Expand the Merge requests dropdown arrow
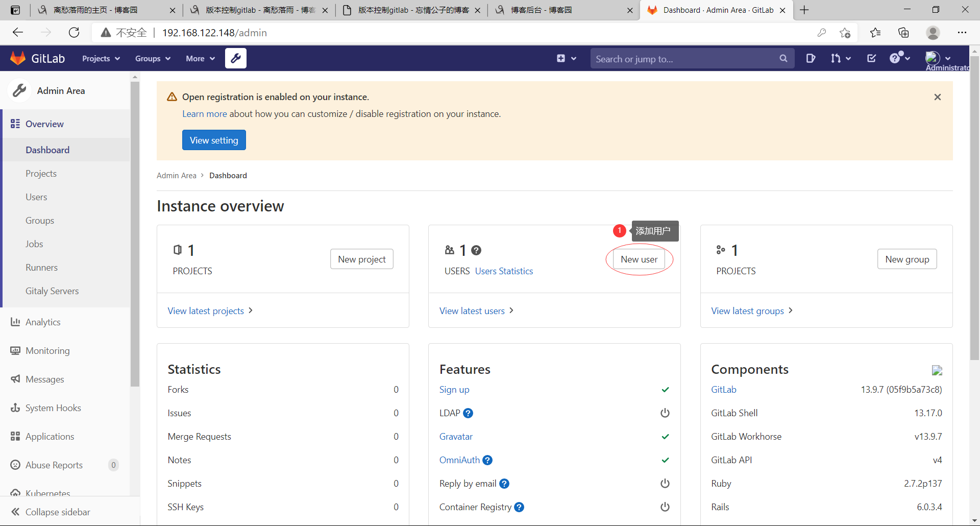980x526 pixels. coord(848,59)
